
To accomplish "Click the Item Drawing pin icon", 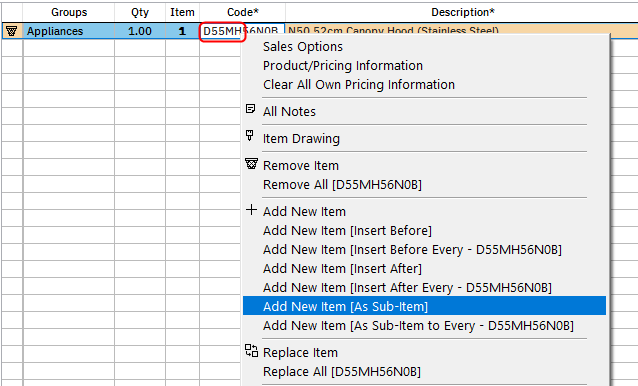I will [x=250, y=135].
